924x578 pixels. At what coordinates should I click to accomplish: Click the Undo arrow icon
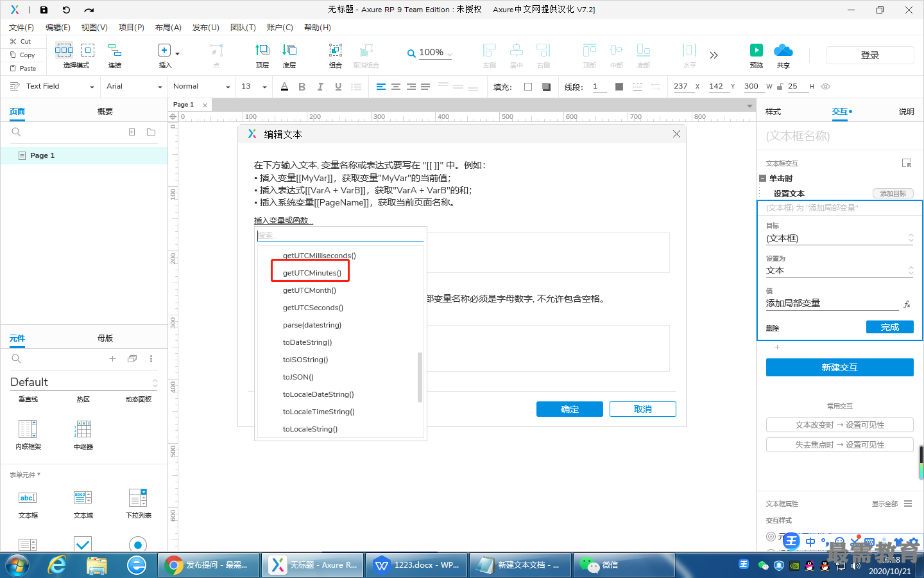[66, 10]
